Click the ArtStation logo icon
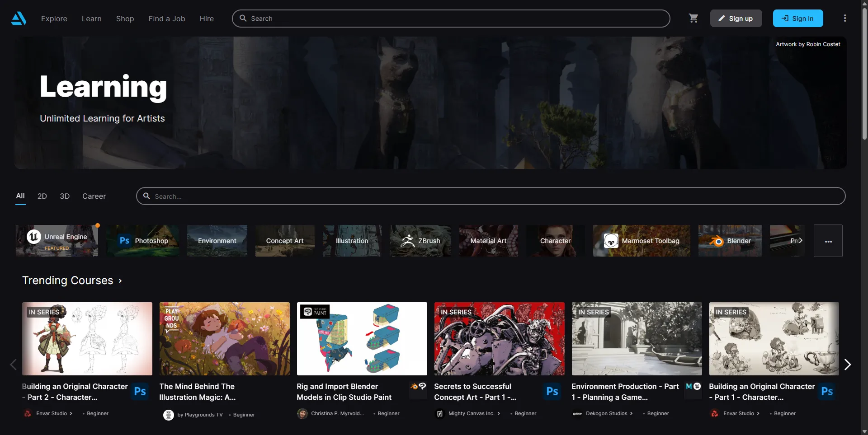868x435 pixels. point(19,19)
